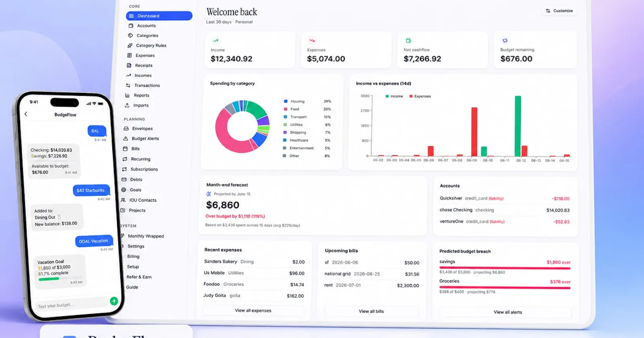Click the Recurring loop icon

click(125, 159)
